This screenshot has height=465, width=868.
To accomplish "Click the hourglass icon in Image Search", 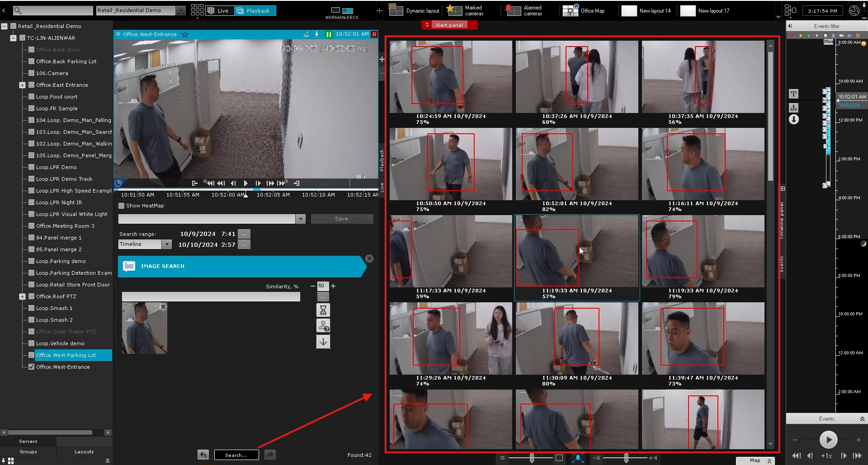I will click(323, 310).
